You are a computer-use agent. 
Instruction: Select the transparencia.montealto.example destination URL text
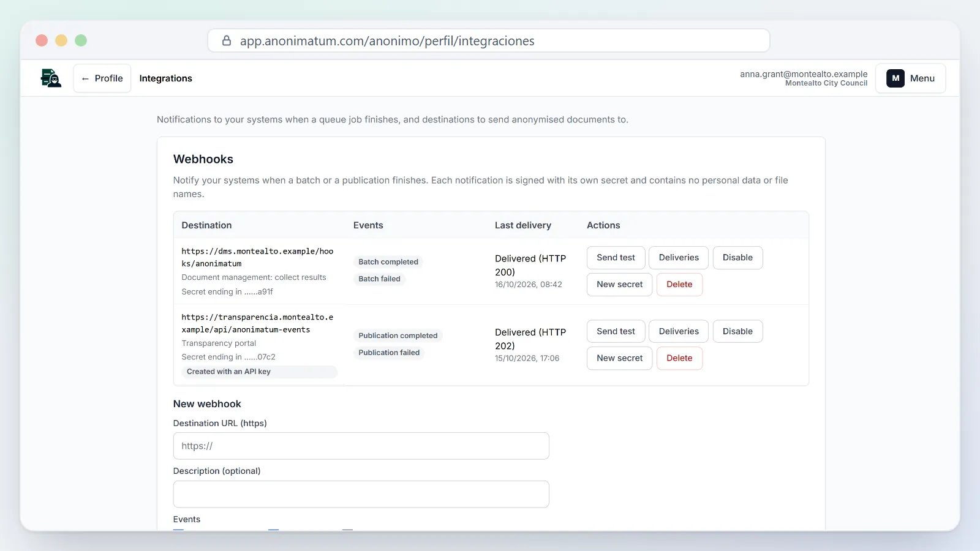click(x=257, y=323)
